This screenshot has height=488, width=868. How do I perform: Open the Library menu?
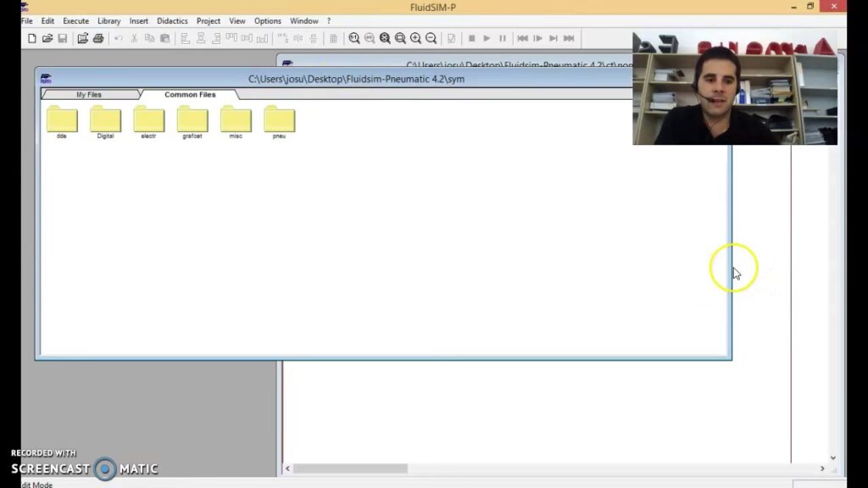coord(108,21)
